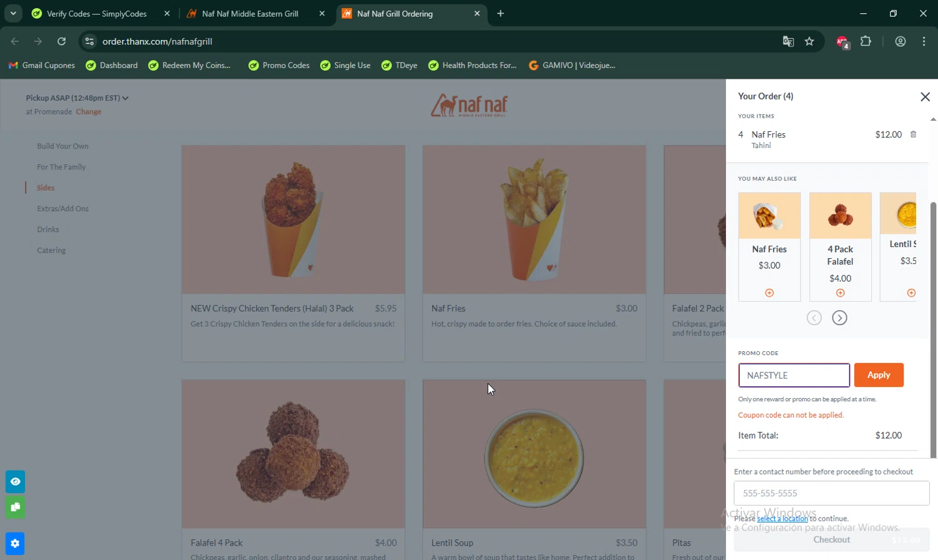Open For The Family menu category
This screenshot has width=938, height=560.
point(61,167)
